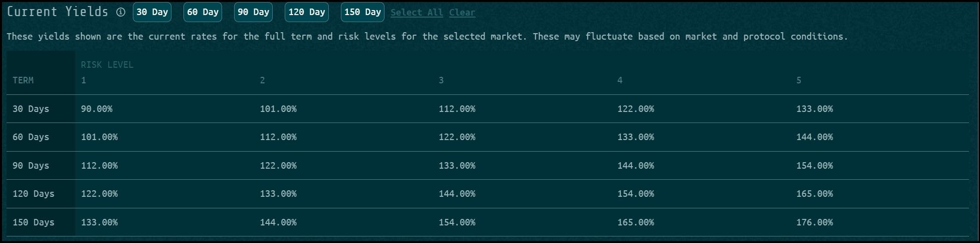This screenshot has width=980, height=243.
Task: Click 150 Days risk level 4 yield 165.00%
Action: coord(636,222)
